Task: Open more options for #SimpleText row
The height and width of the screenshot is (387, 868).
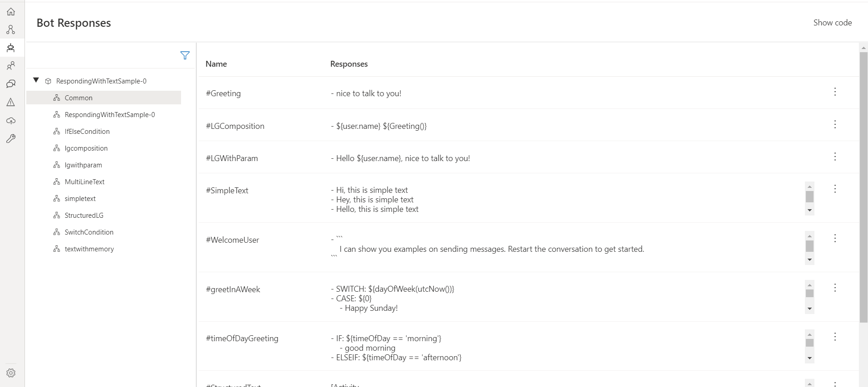Action: pyautogui.click(x=835, y=189)
